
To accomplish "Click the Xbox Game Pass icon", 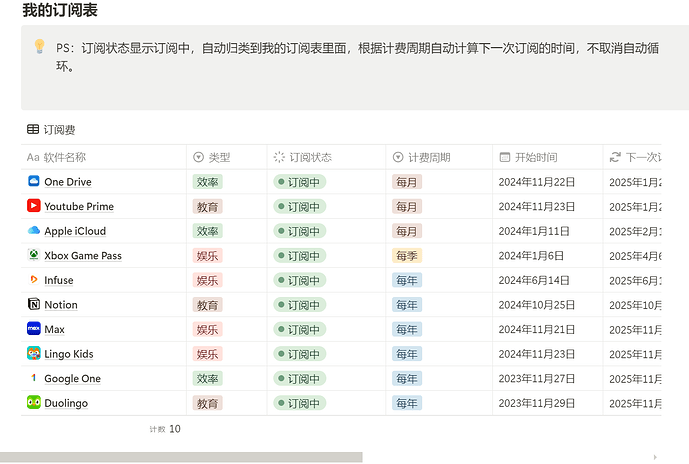I will click(33, 255).
